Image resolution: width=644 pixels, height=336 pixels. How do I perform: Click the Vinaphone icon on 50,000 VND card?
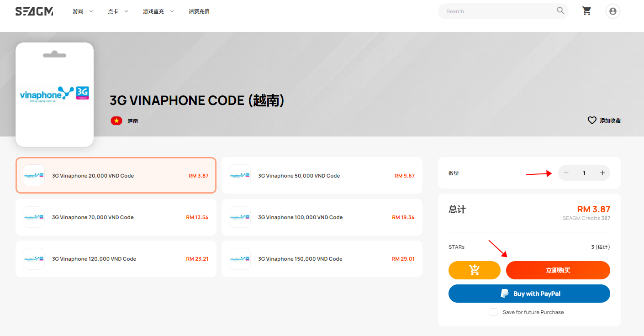(x=240, y=175)
